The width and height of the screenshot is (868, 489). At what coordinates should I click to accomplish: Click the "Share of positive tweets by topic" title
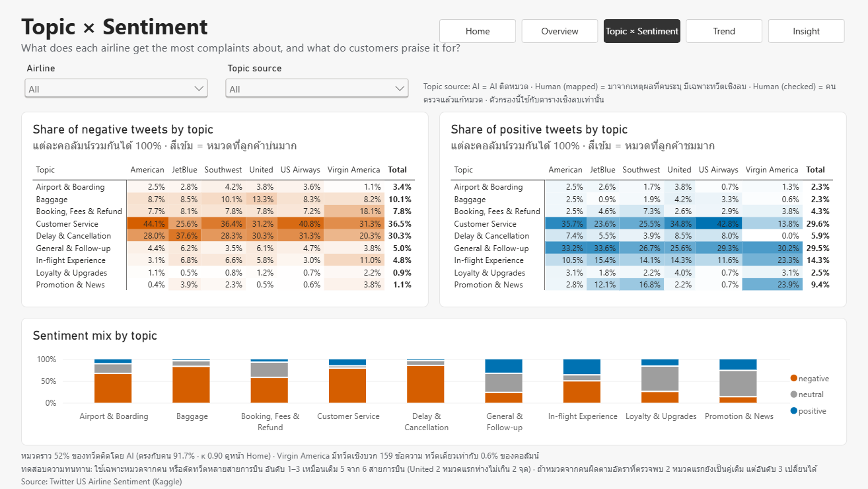(x=539, y=130)
